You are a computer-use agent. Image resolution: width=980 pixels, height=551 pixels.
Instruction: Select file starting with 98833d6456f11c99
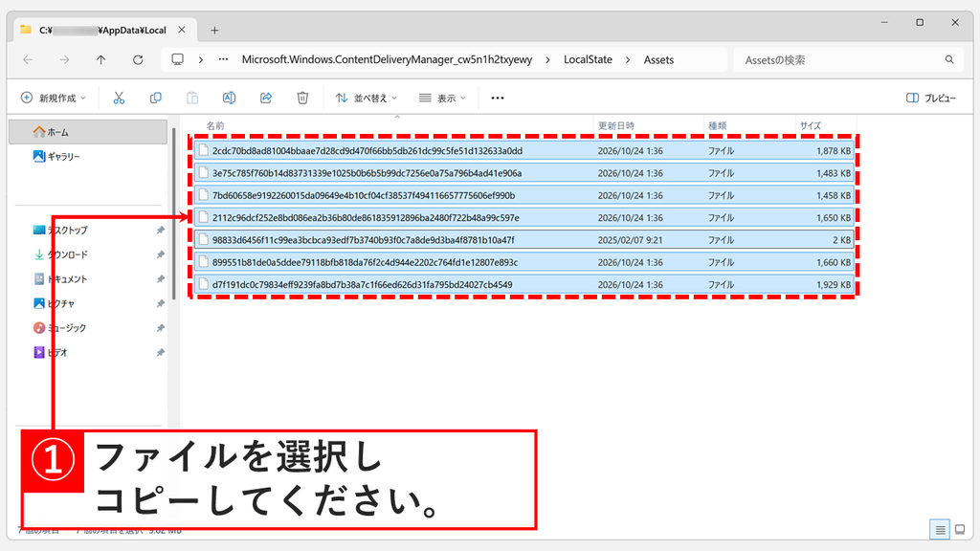coord(523,240)
